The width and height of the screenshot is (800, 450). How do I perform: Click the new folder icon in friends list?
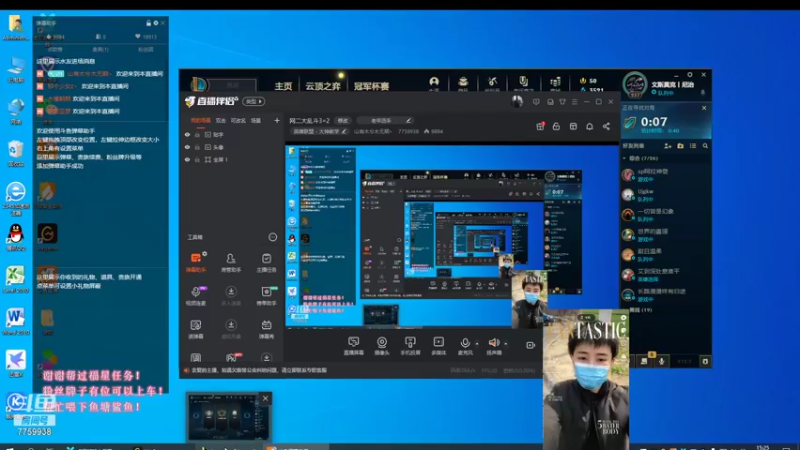[680, 146]
